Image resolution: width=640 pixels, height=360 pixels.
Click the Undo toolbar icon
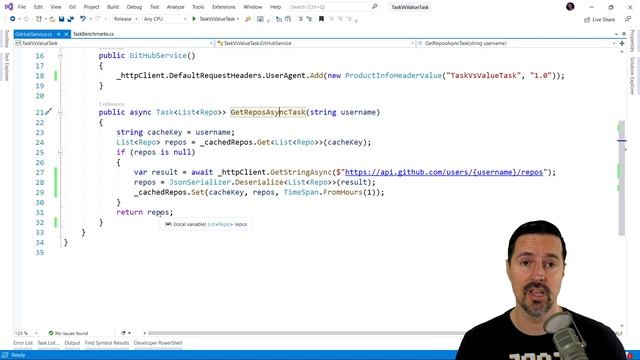click(x=83, y=19)
